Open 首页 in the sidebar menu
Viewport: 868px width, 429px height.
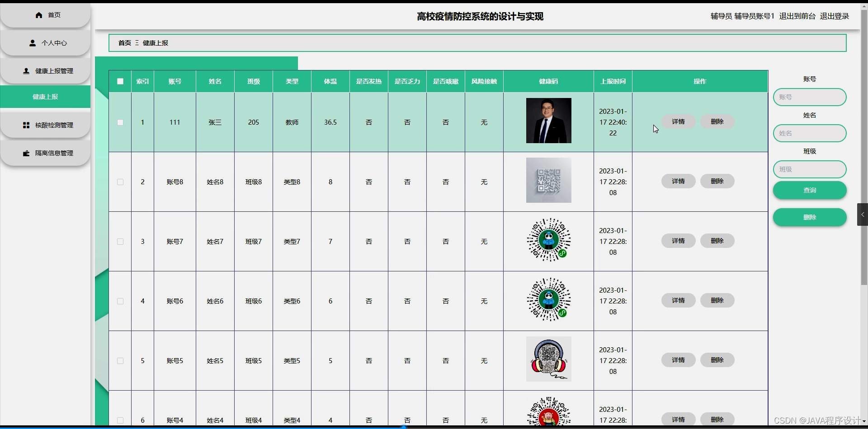tap(45, 15)
